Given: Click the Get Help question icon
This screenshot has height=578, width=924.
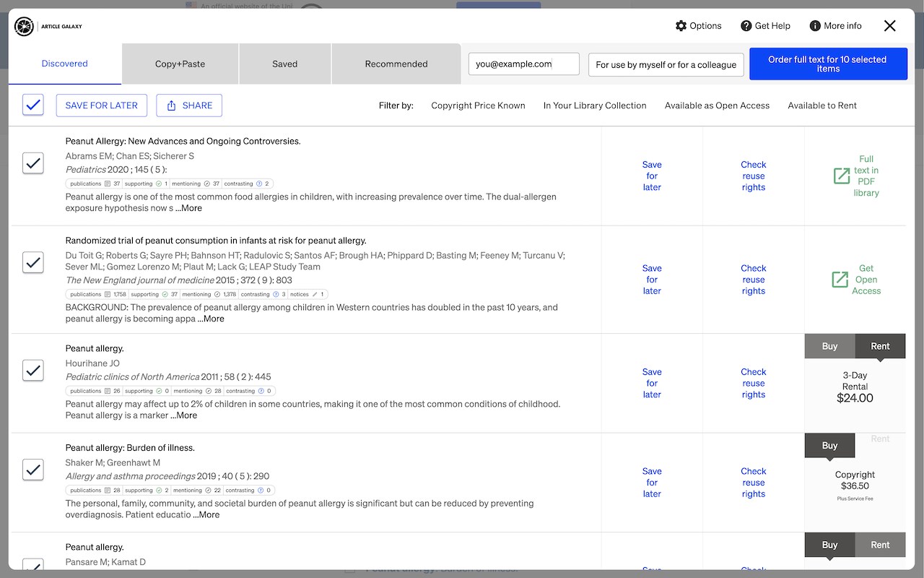Looking at the screenshot, I should (x=746, y=26).
